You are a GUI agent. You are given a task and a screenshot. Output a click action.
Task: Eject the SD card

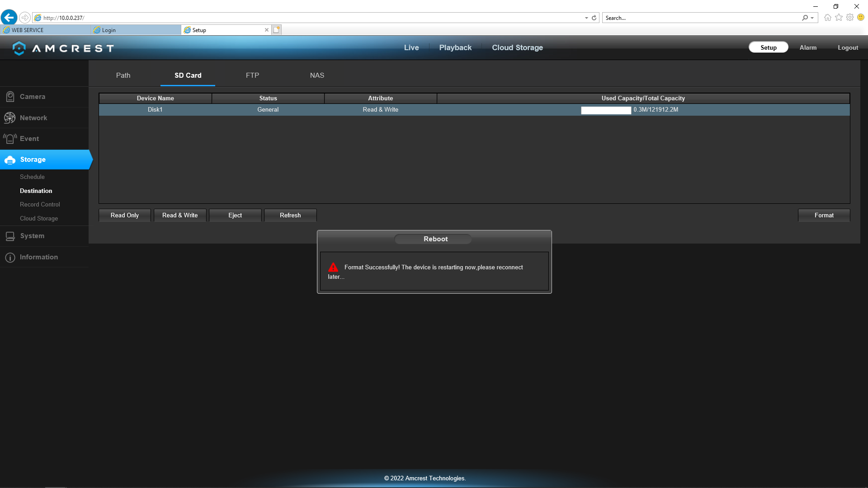(x=235, y=215)
